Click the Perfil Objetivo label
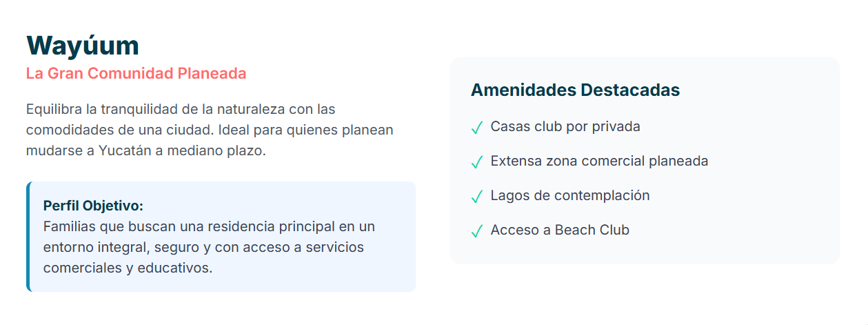 point(93,206)
